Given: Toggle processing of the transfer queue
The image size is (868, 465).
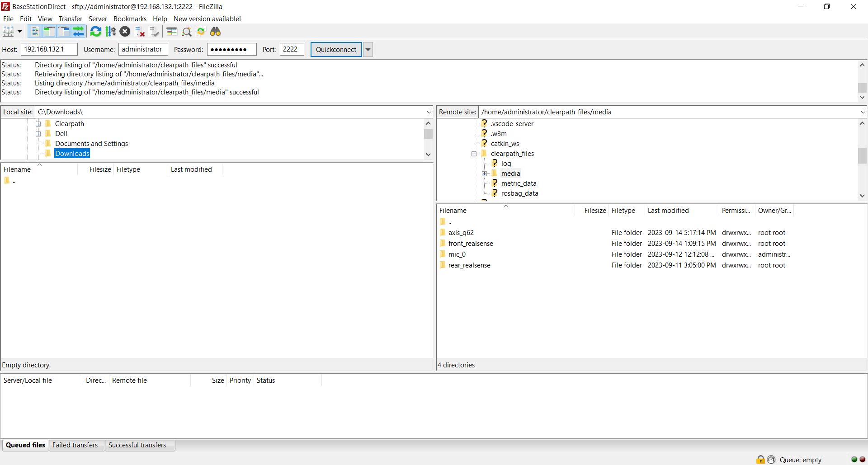Looking at the screenshot, I should point(110,32).
